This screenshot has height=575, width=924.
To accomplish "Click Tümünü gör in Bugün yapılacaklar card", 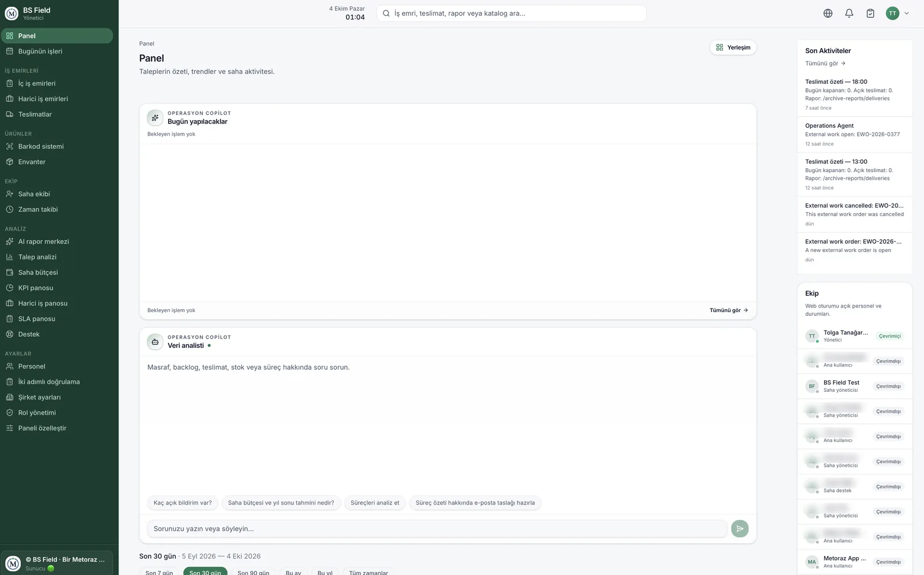I will [x=729, y=310].
